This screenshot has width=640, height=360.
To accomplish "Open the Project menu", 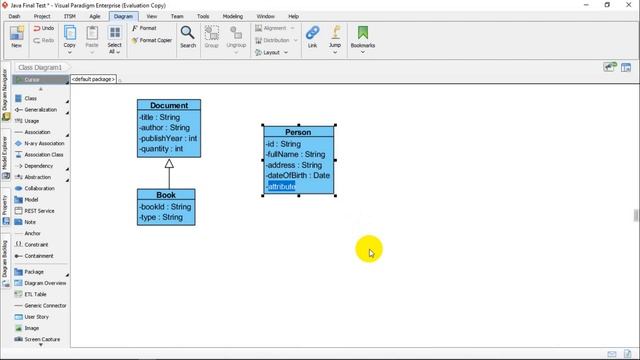I will click(x=42, y=16).
